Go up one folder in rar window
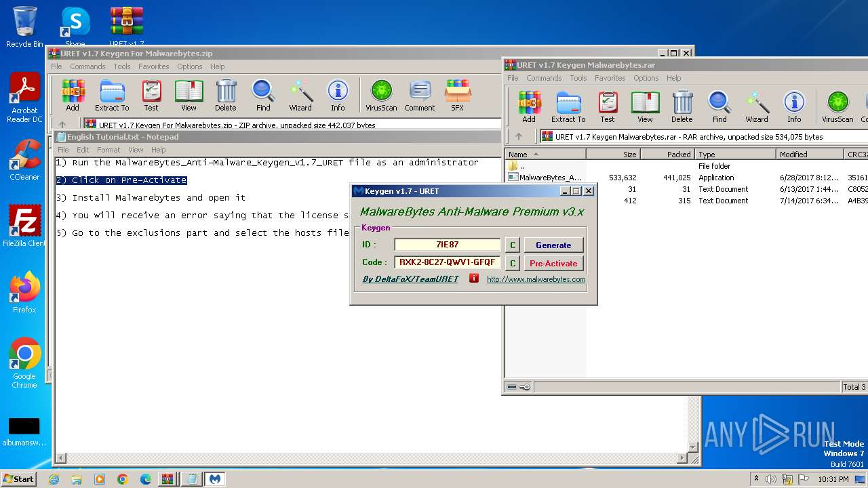Viewport: 868px width, 488px height. pyautogui.click(x=519, y=136)
